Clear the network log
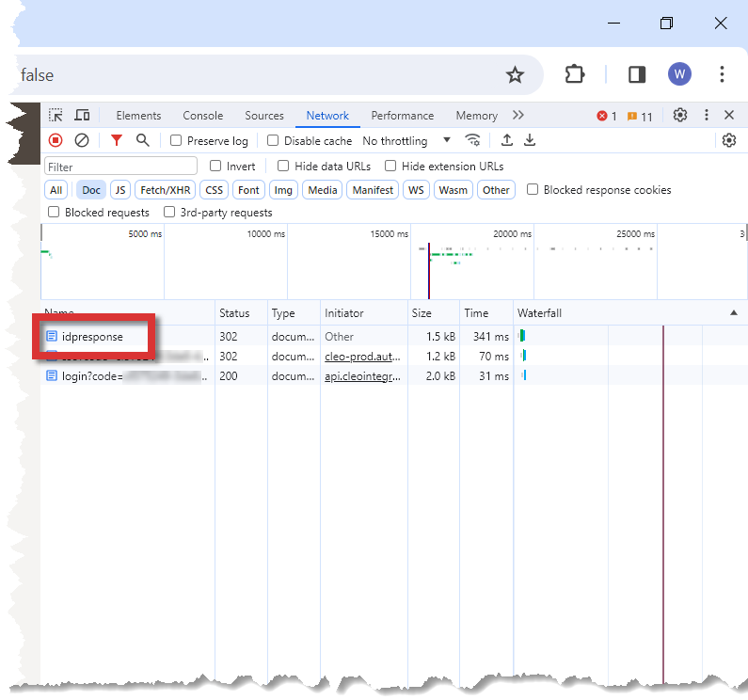The height and width of the screenshot is (700, 748). point(82,140)
